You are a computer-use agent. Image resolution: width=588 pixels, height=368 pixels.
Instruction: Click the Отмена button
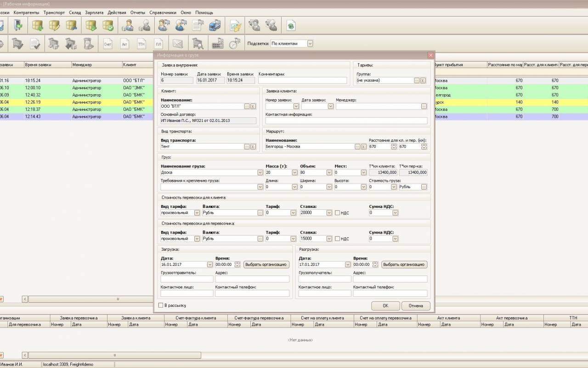coord(416,305)
